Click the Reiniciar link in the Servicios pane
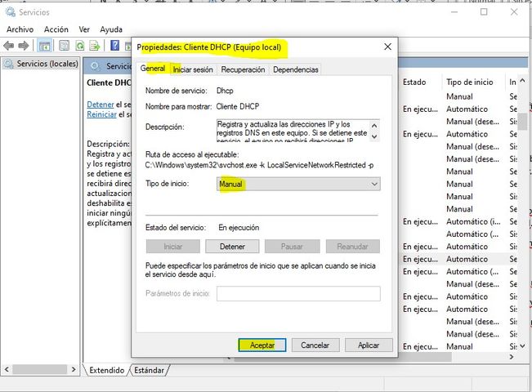The width and height of the screenshot is (532, 392). click(x=102, y=114)
